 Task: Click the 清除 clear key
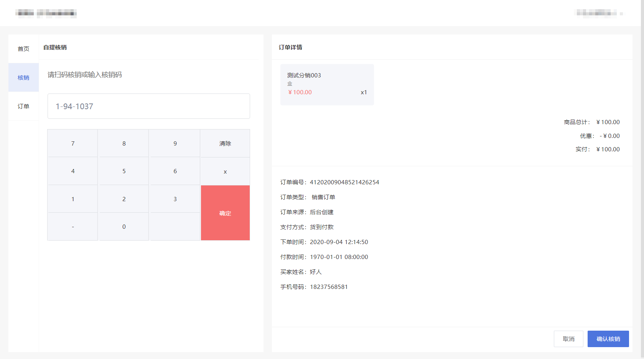tap(225, 143)
